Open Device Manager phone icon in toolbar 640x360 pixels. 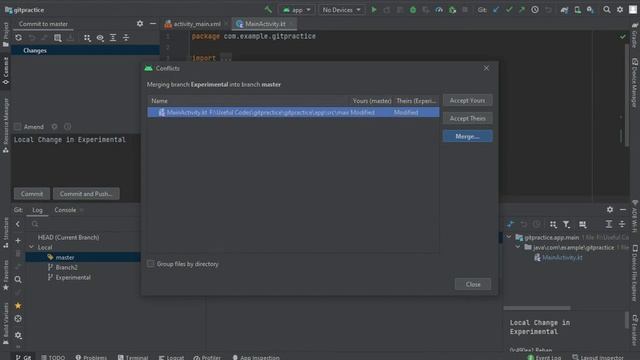coord(577,10)
